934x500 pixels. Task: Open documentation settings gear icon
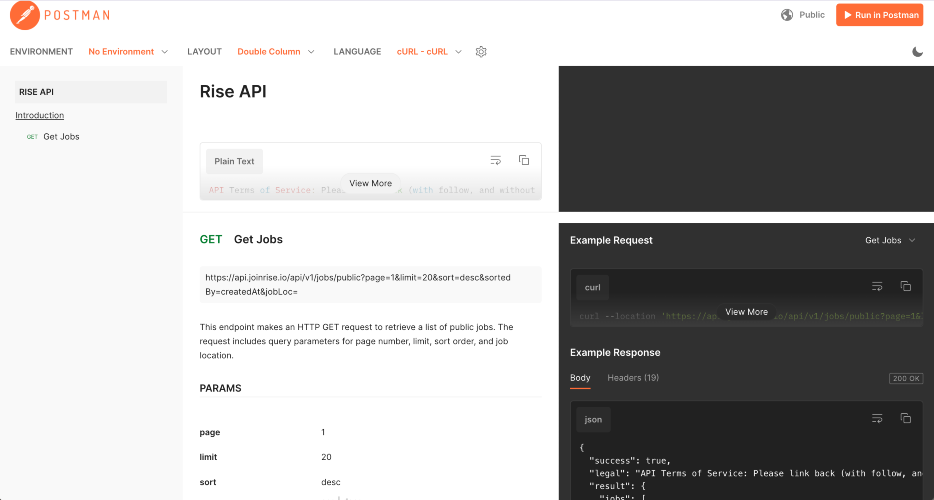tap(481, 52)
